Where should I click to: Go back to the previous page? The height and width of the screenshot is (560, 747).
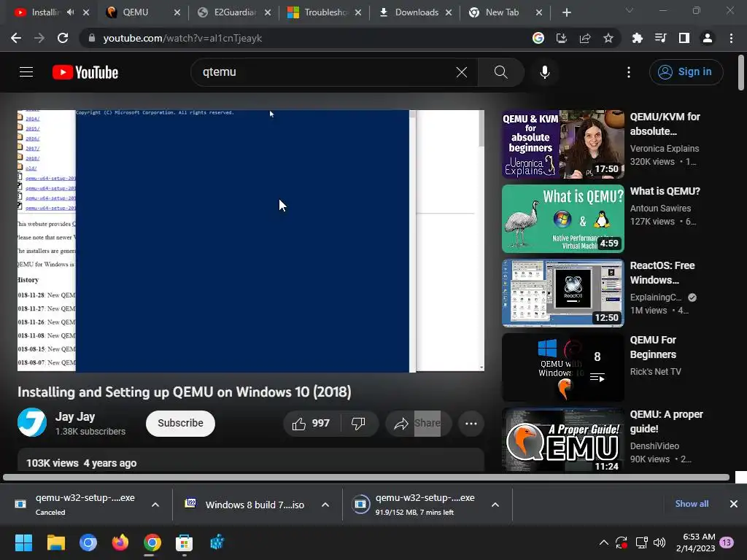[16, 38]
